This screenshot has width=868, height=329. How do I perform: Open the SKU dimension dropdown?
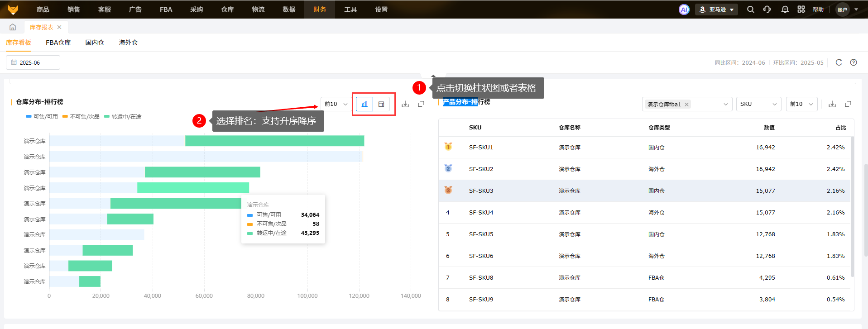point(759,104)
